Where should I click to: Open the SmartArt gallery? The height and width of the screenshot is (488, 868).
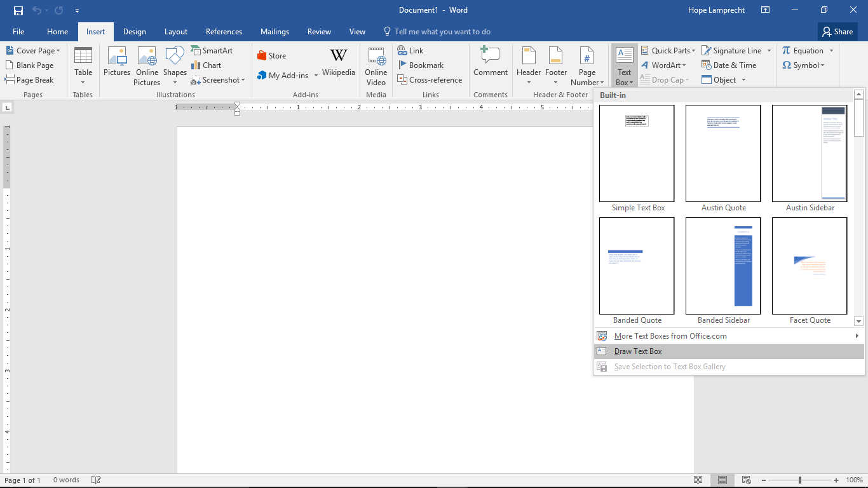pos(215,50)
